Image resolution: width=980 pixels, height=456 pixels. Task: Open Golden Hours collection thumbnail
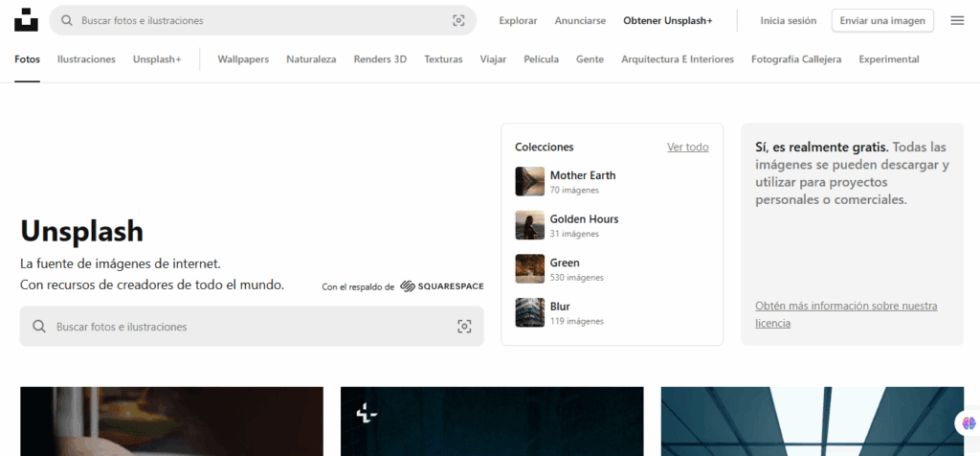point(529,225)
